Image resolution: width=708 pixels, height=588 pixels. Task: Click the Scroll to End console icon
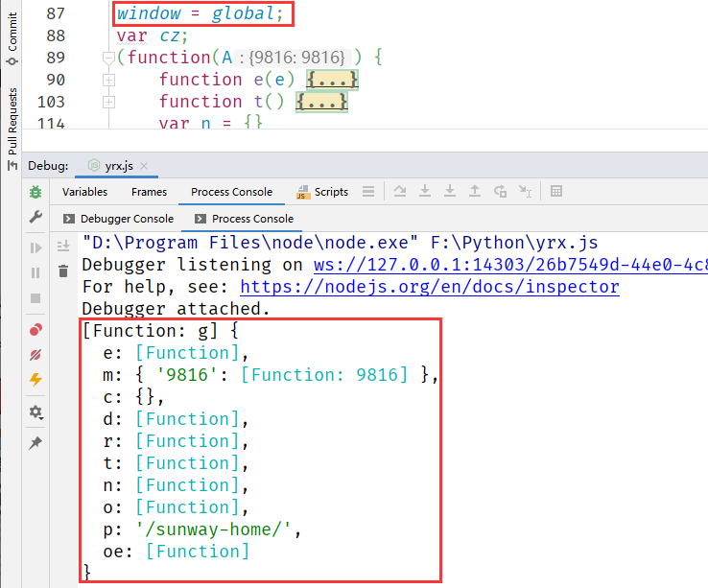pos(63,247)
